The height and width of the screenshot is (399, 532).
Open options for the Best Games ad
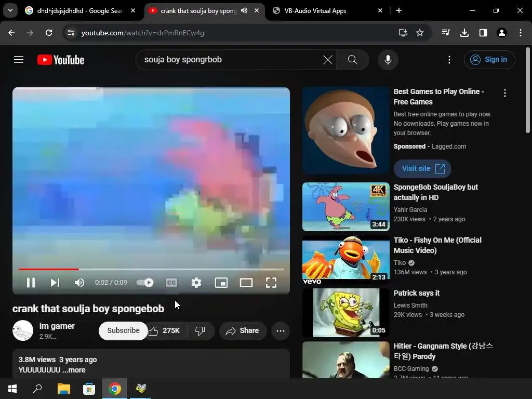click(505, 93)
